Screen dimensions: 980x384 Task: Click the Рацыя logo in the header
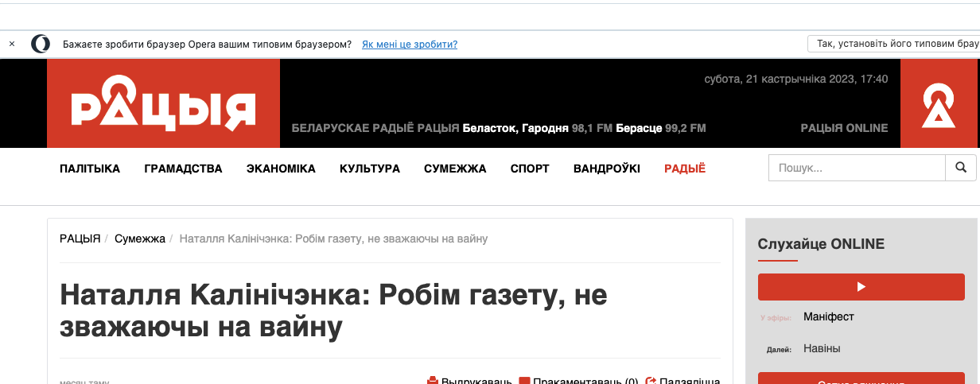(163, 103)
